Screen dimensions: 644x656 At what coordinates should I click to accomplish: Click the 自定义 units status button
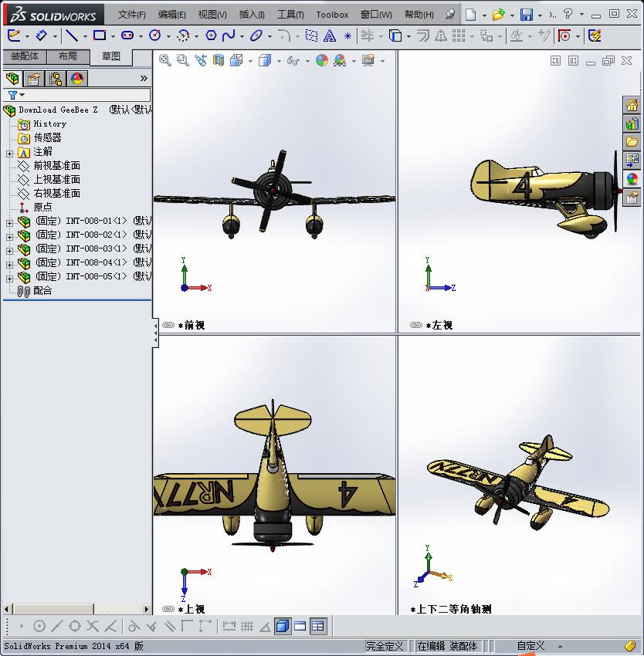(x=530, y=646)
